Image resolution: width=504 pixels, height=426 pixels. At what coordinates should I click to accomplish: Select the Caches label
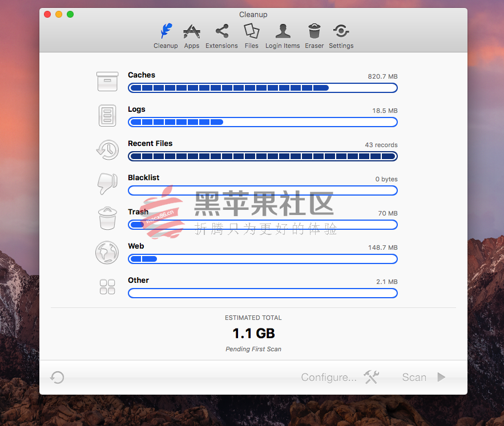click(x=142, y=75)
